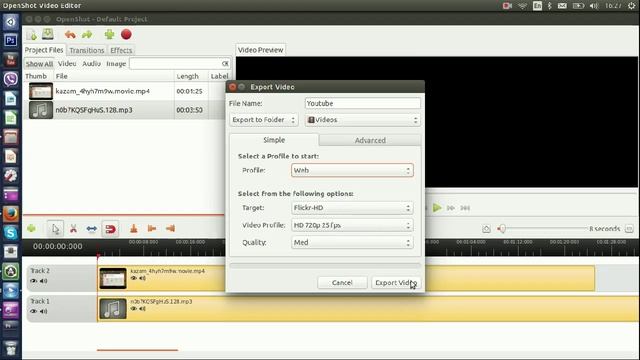The height and width of the screenshot is (360, 640).
Task: Toggle Track 2 visibility eye
Action: (x=33, y=281)
